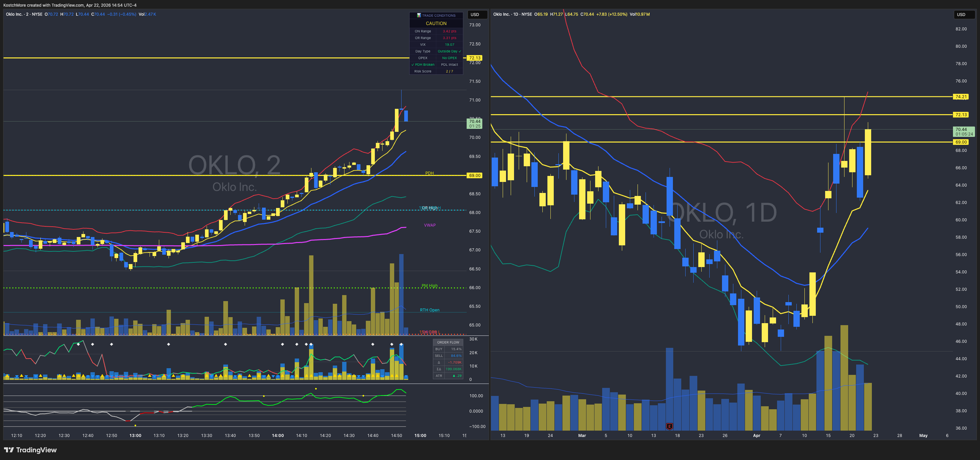Click the 73.00 level on the 2-minute price scale
Screen dimensions: 980x460
coord(474,25)
